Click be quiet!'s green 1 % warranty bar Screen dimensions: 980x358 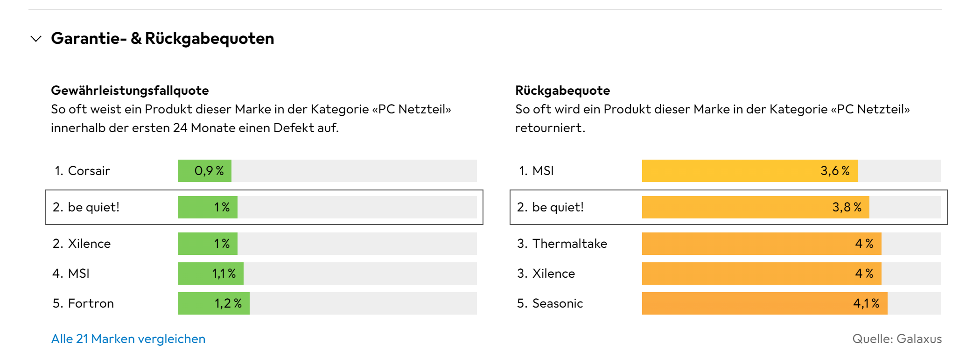[x=208, y=207]
